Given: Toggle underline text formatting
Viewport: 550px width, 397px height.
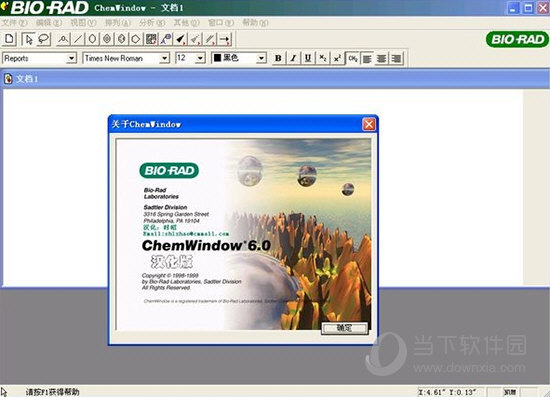Looking at the screenshot, I should pos(308,58).
